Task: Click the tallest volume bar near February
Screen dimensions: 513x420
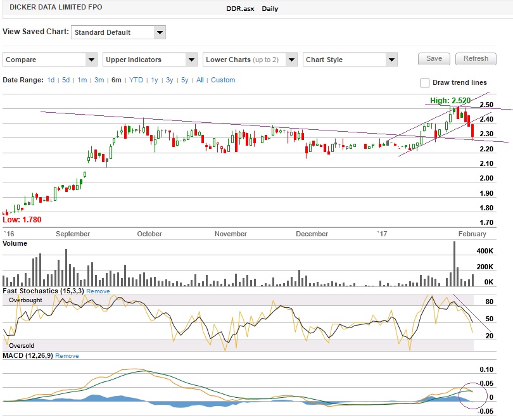Action: pyautogui.click(x=455, y=264)
